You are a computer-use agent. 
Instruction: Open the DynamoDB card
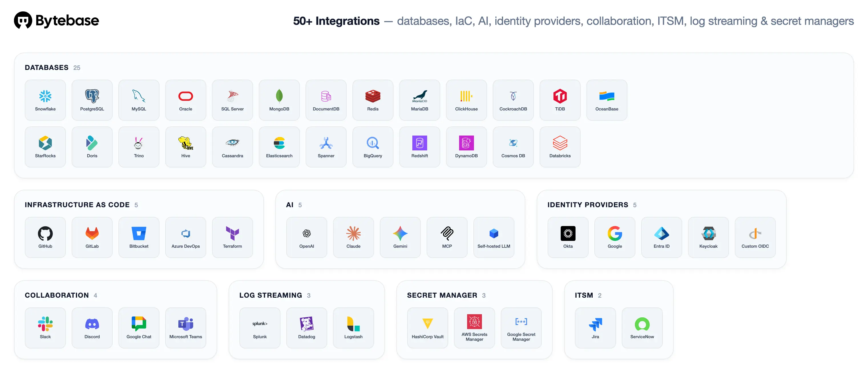click(467, 147)
